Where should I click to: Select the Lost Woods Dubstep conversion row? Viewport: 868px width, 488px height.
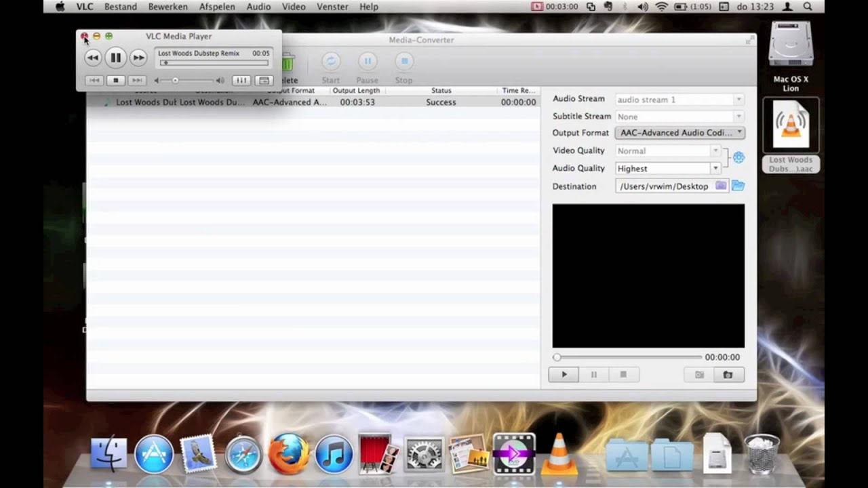coord(313,102)
